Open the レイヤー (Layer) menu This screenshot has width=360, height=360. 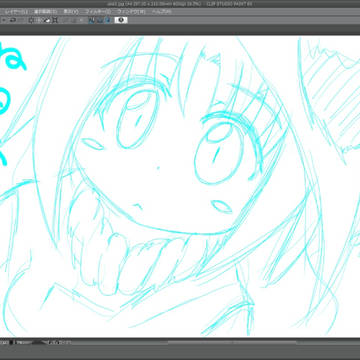(15, 12)
